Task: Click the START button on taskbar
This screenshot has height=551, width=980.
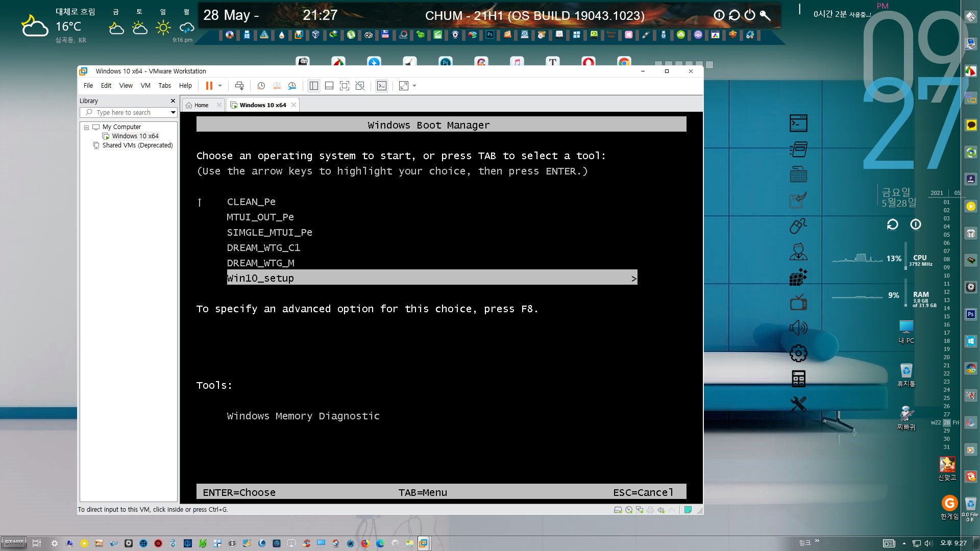Action: pos(14,543)
